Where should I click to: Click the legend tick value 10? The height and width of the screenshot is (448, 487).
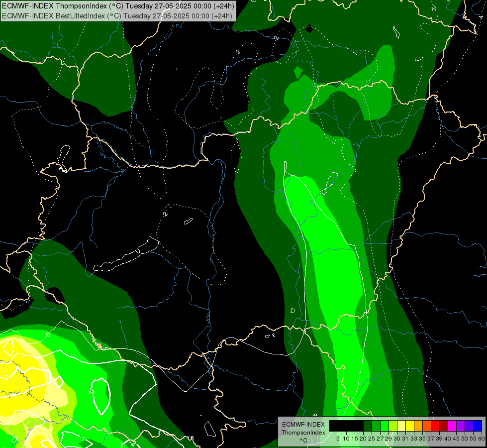coord(346,439)
